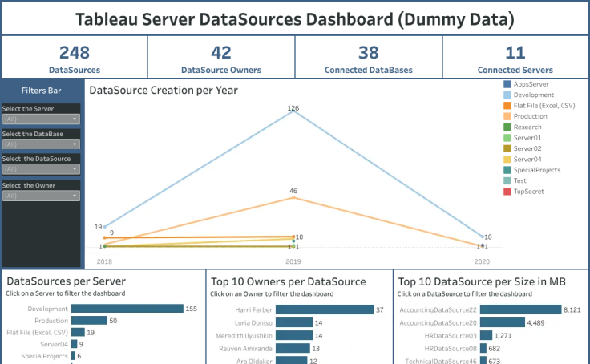Select the SpecialProjects bar showing 6
This screenshot has width=590, height=364.
pyautogui.click(x=74, y=356)
